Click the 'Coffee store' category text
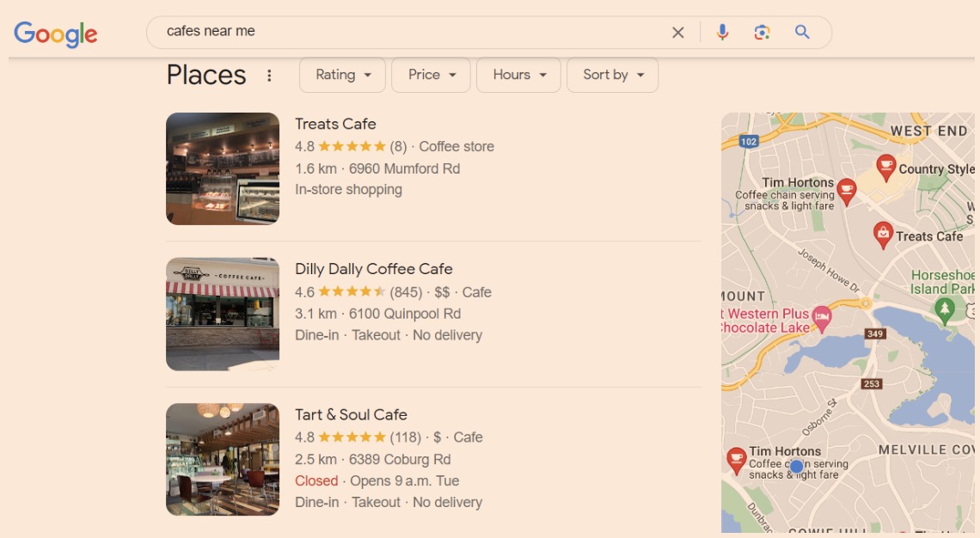This screenshot has width=980, height=538. 456,146
